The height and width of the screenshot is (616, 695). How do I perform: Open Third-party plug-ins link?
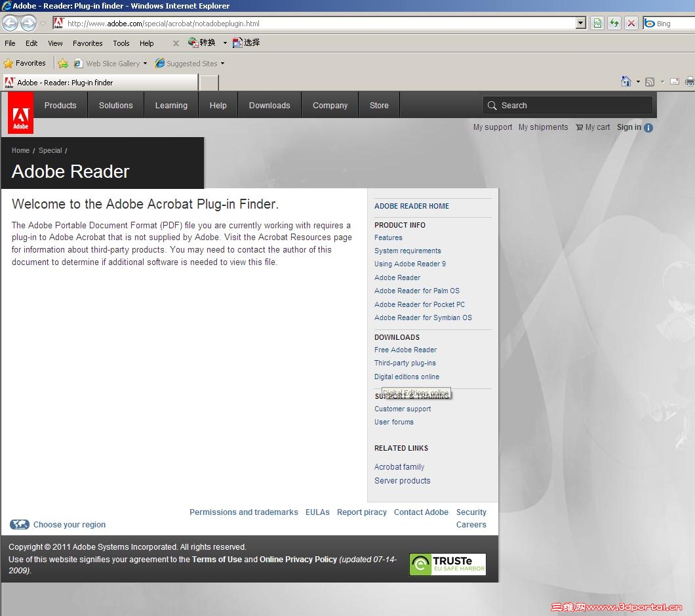point(405,363)
